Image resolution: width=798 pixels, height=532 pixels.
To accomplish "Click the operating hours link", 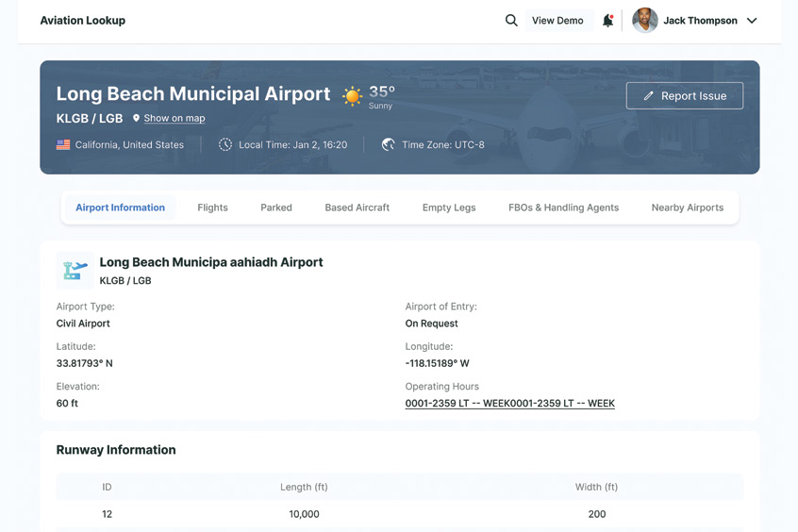I will coord(509,403).
